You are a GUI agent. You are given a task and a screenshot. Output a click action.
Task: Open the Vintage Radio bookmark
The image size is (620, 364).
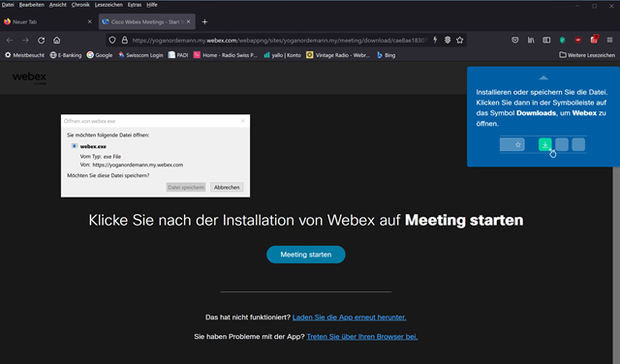(x=338, y=55)
